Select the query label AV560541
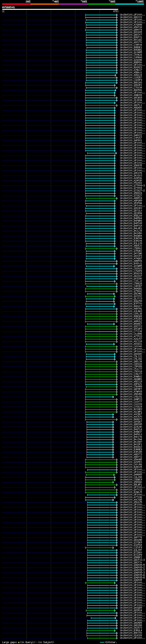Screen dimensions: 146x644 point(8,7)
